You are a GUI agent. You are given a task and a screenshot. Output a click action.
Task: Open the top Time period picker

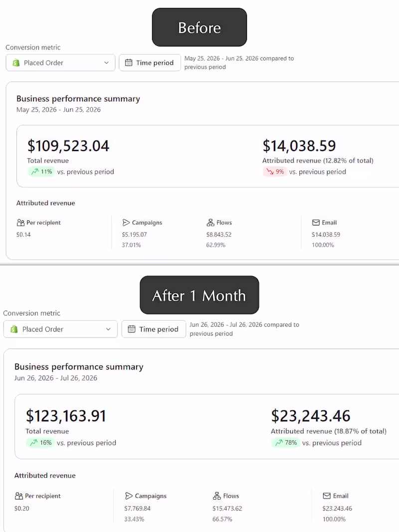(150, 63)
